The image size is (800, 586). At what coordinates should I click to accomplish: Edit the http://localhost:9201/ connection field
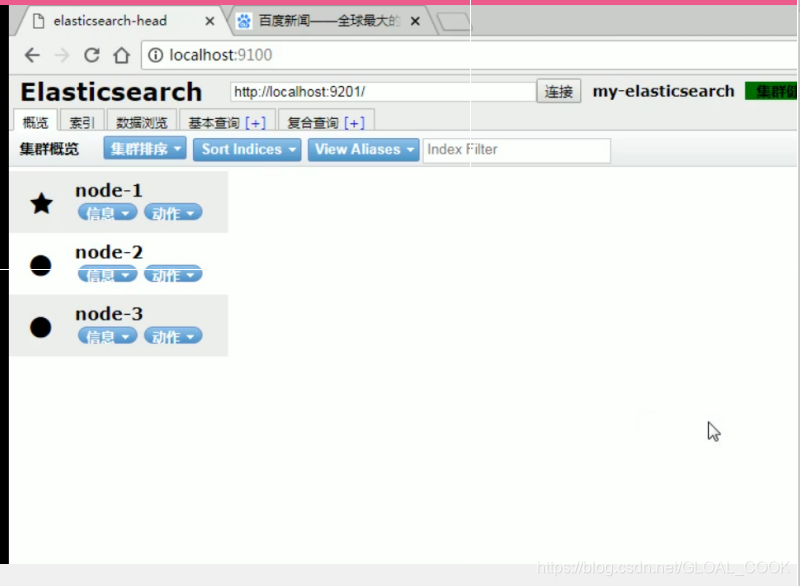click(x=383, y=92)
